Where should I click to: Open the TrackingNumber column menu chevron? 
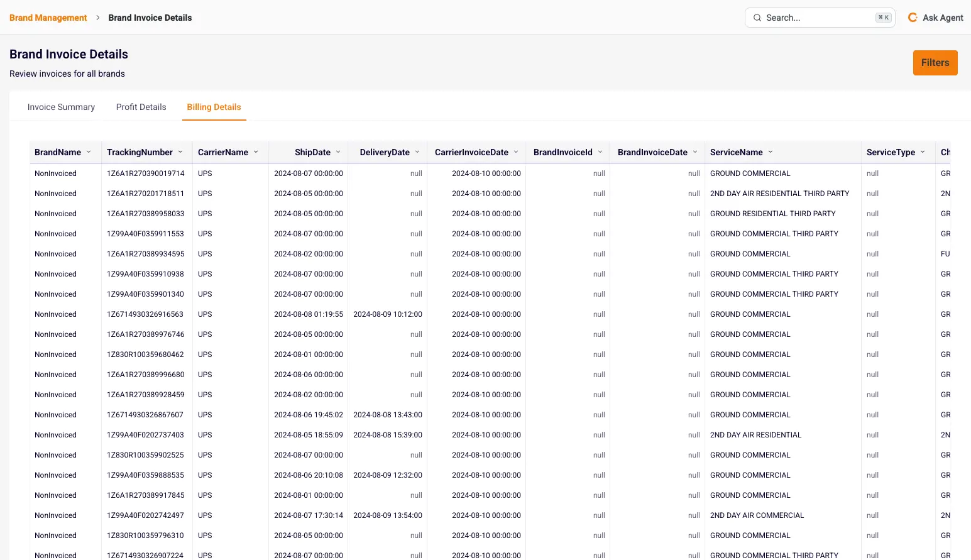tap(180, 152)
